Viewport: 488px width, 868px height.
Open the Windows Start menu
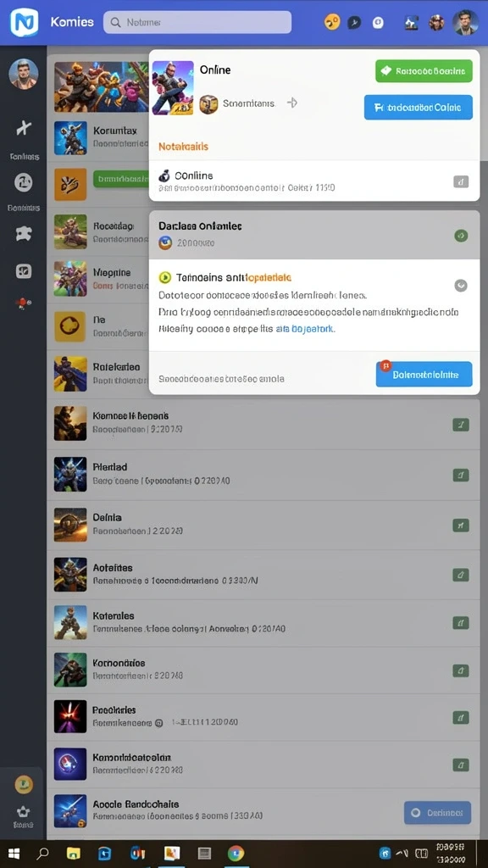[x=14, y=853]
